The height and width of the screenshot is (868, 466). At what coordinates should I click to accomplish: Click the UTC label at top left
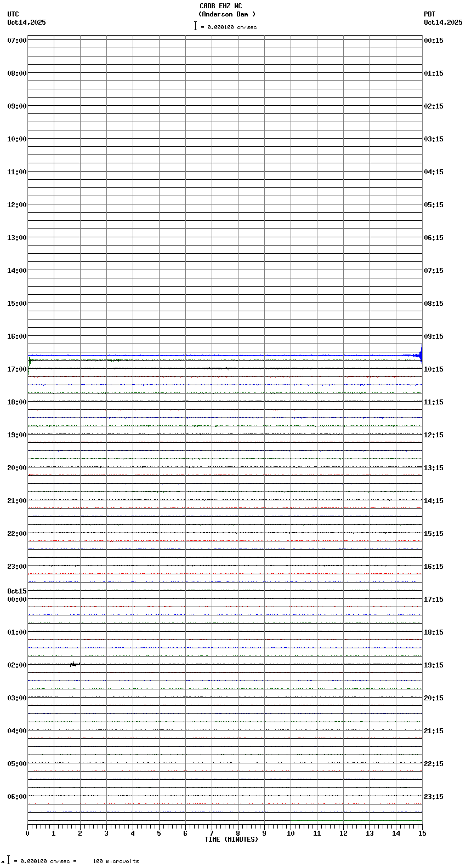tap(13, 14)
